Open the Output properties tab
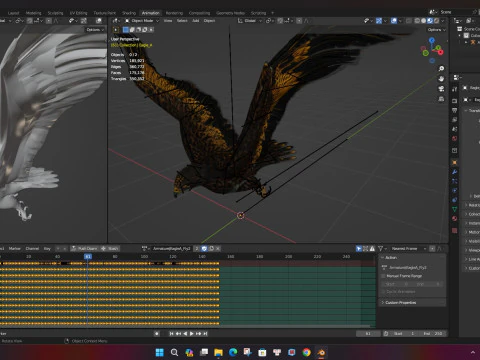The height and width of the screenshot is (360, 480). [455, 110]
